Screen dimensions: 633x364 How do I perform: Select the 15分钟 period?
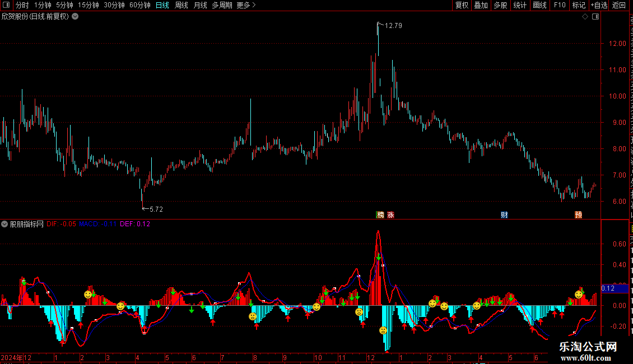coord(89,5)
